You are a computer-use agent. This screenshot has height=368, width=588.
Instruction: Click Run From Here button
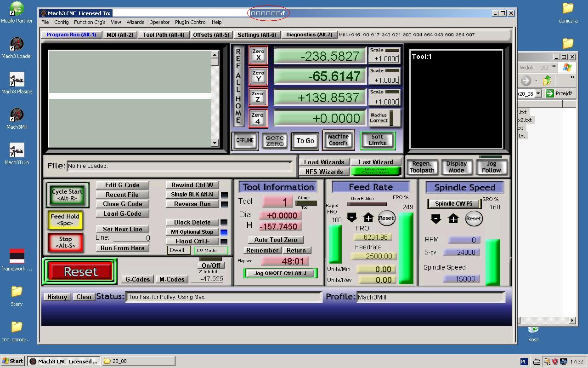click(122, 248)
